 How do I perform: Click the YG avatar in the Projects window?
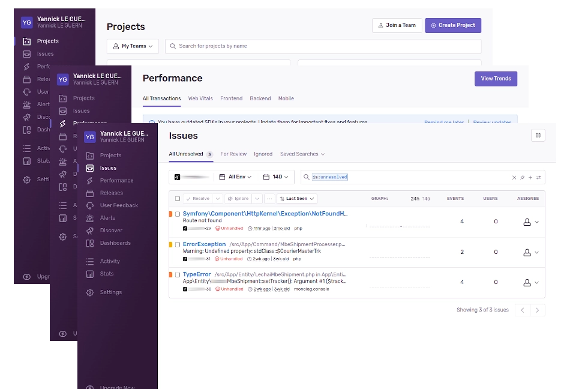pos(27,22)
